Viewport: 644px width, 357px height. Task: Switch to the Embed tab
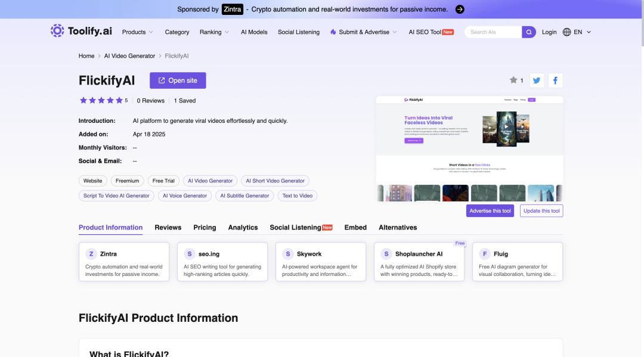pos(355,227)
